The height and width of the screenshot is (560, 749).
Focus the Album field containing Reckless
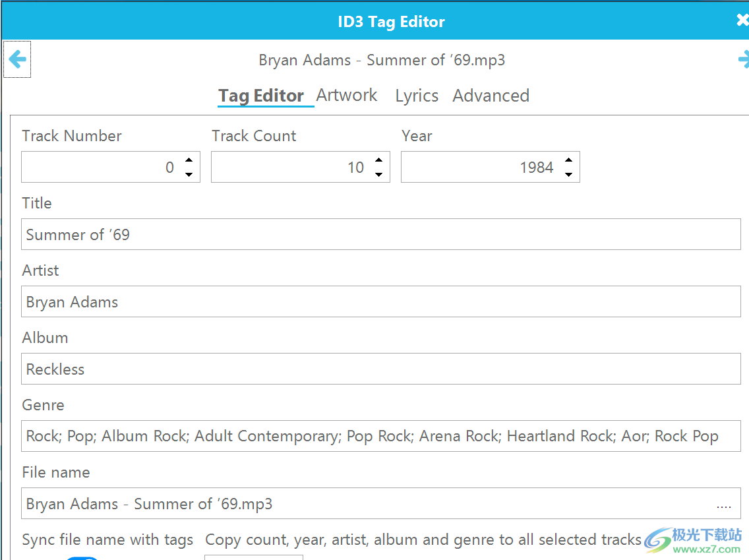click(x=380, y=369)
